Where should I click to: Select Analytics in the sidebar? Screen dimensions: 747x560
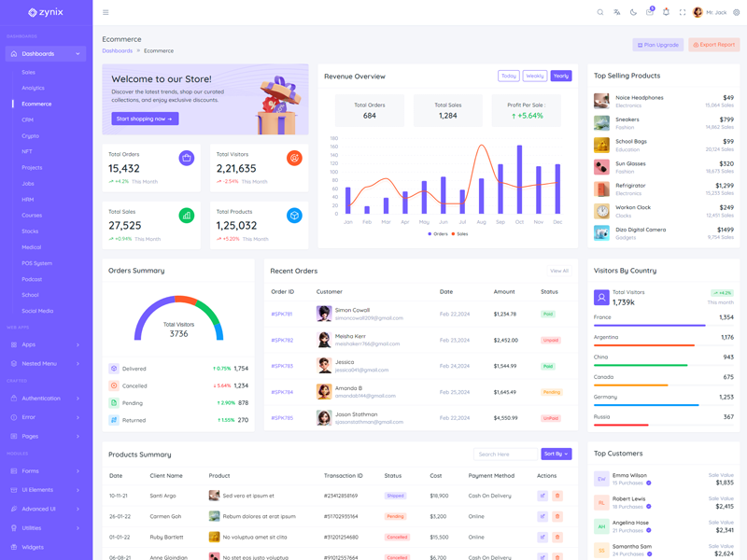(33, 88)
